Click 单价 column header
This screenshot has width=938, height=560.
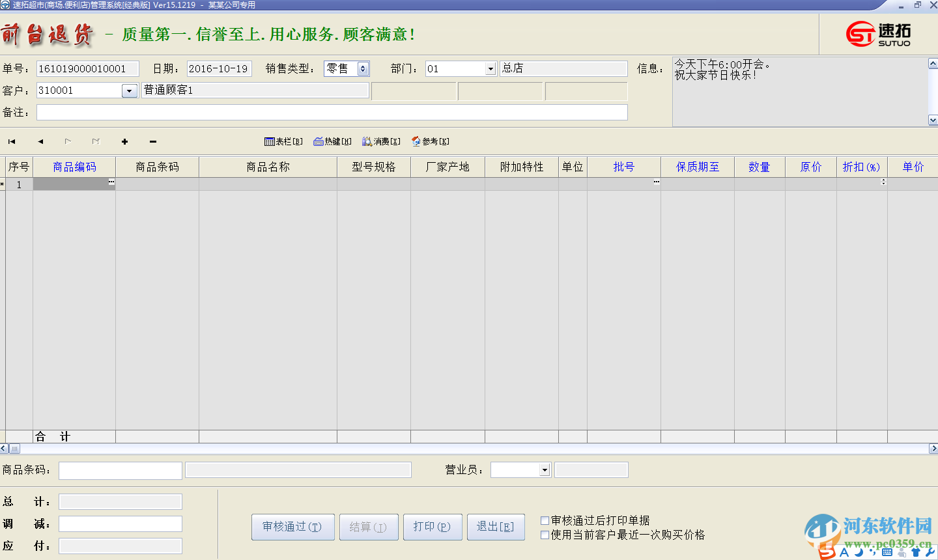pos(913,167)
